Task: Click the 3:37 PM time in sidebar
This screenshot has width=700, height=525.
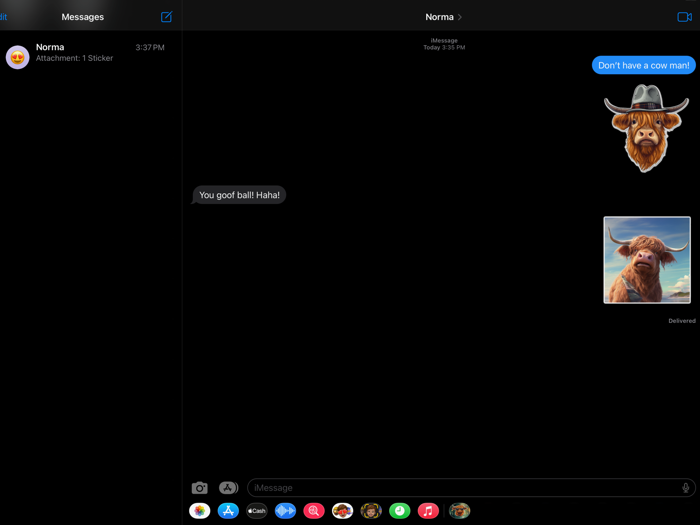Action: pyautogui.click(x=150, y=47)
